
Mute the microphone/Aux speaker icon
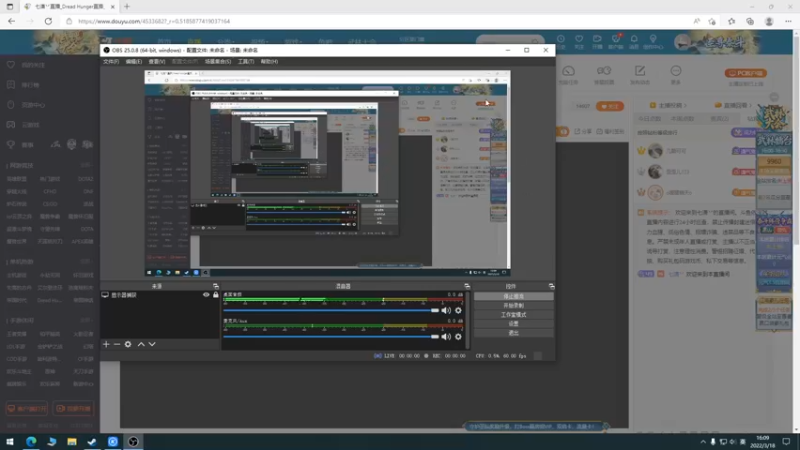point(446,337)
